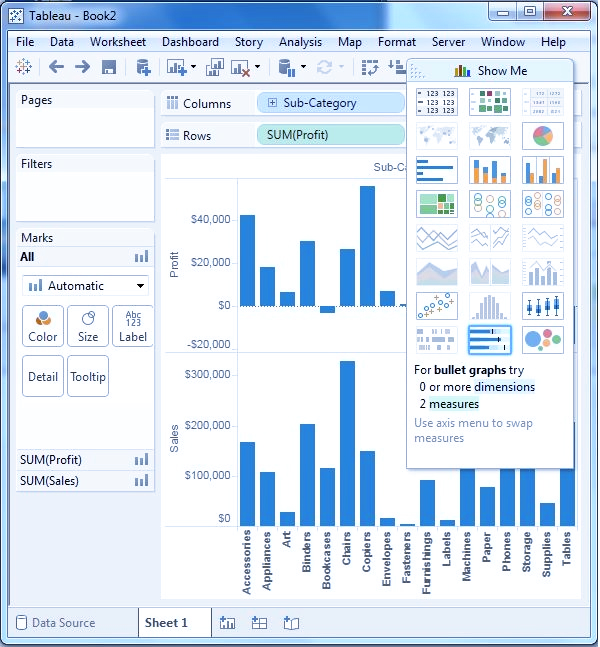This screenshot has height=647, width=600.
Task: Open the Dashboard menu
Action: 190,42
